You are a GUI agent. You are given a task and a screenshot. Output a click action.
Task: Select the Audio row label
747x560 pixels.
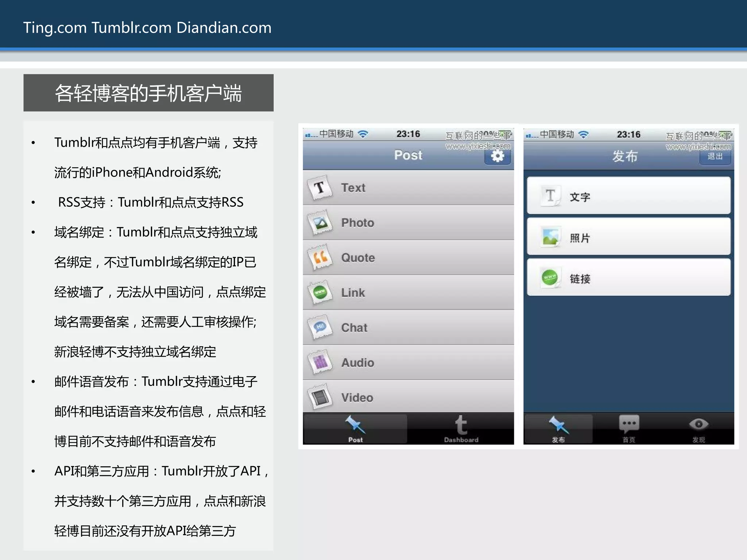(358, 362)
